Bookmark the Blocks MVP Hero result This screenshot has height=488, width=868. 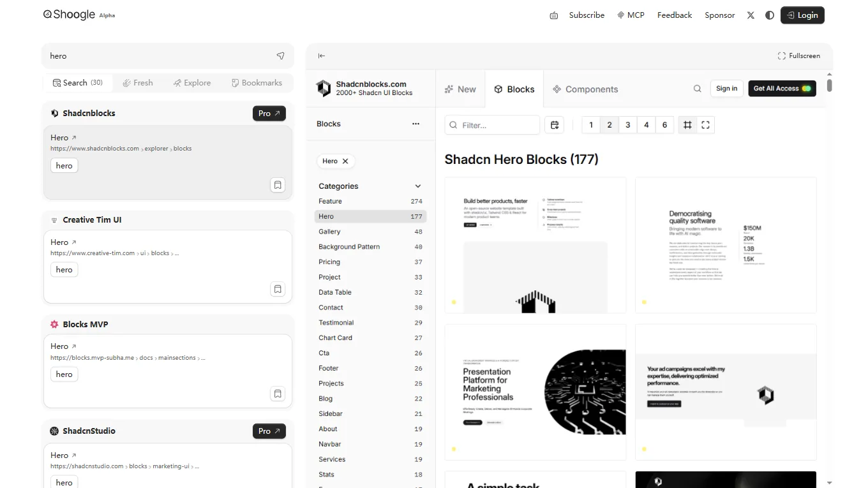coord(278,394)
